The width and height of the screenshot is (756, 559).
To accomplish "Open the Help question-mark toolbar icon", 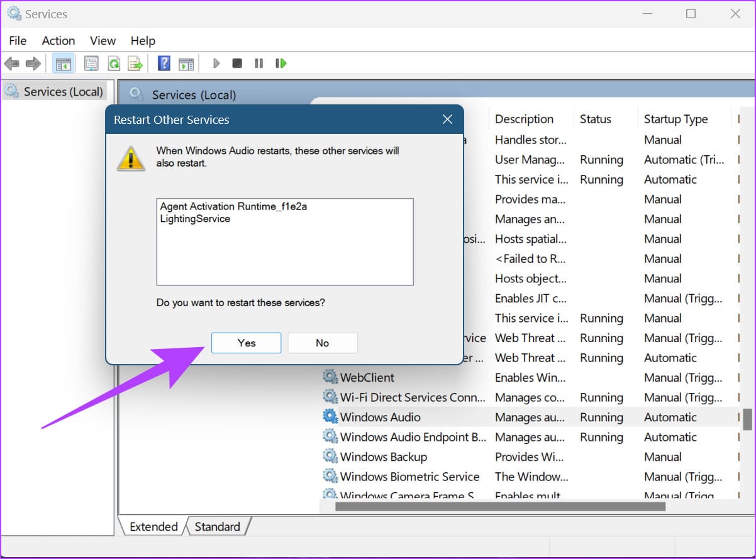I will pos(164,64).
